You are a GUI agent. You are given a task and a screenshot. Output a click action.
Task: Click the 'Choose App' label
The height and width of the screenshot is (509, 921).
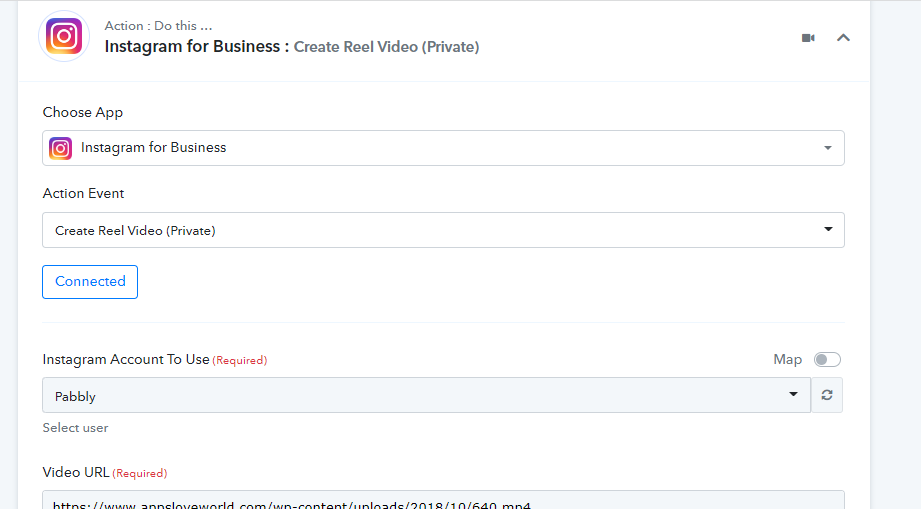[x=83, y=112]
